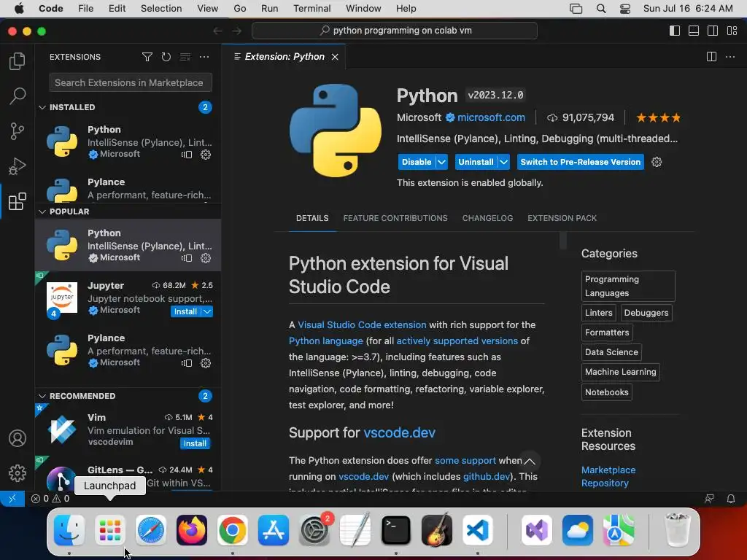Open the Explorer view in activity bar
The height and width of the screenshot is (560, 747).
point(18,61)
